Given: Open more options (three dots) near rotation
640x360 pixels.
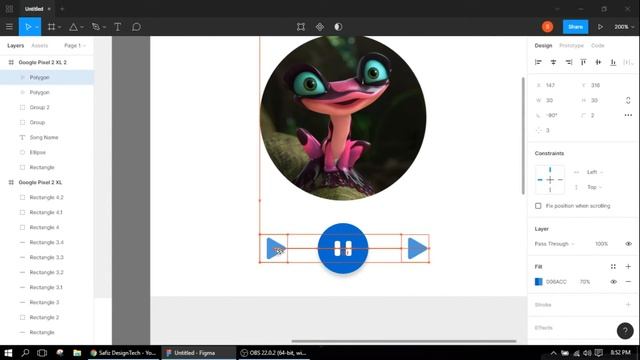Looking at the screenshot, I should [x=628, y=116].
